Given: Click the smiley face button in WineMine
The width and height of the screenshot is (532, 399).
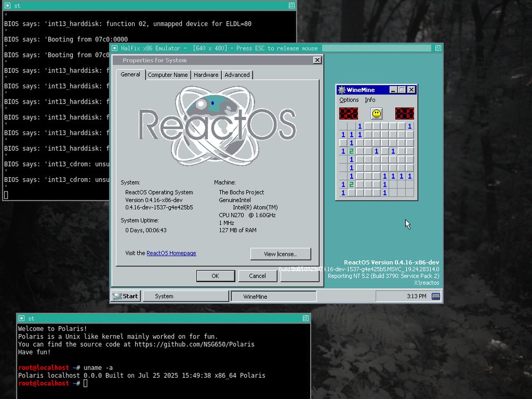Looking at the screenshot, I should coord(376,114).
